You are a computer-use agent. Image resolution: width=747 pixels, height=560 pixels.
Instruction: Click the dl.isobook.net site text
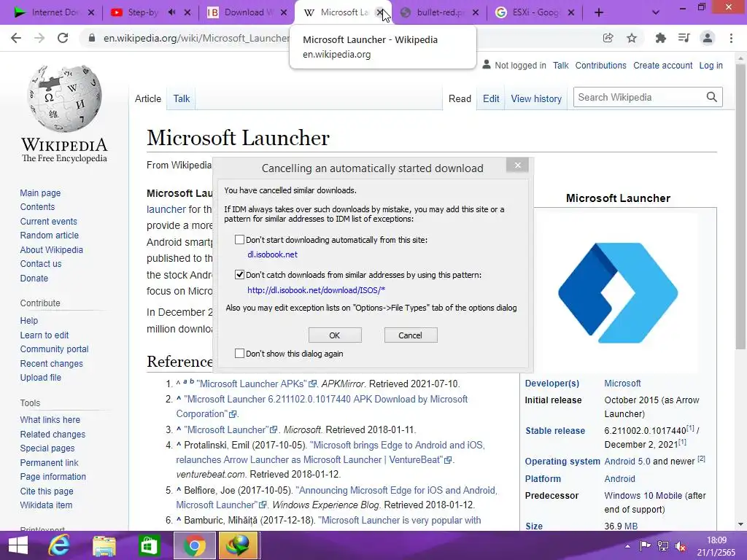[273, 254]
